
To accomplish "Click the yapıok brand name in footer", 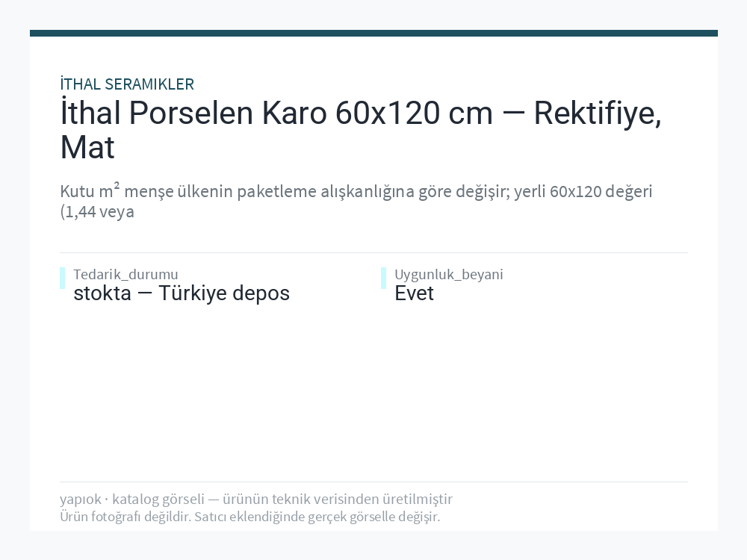I will point(81,500).
